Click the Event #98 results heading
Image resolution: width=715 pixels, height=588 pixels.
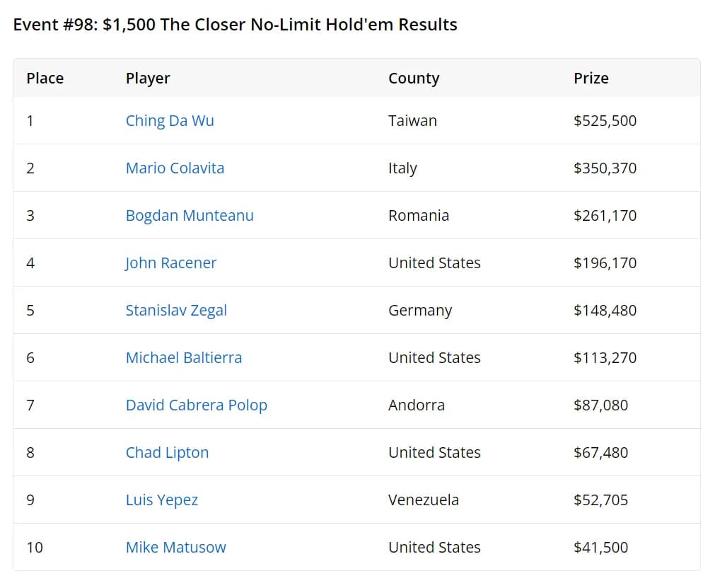click(x=236, y=25)
